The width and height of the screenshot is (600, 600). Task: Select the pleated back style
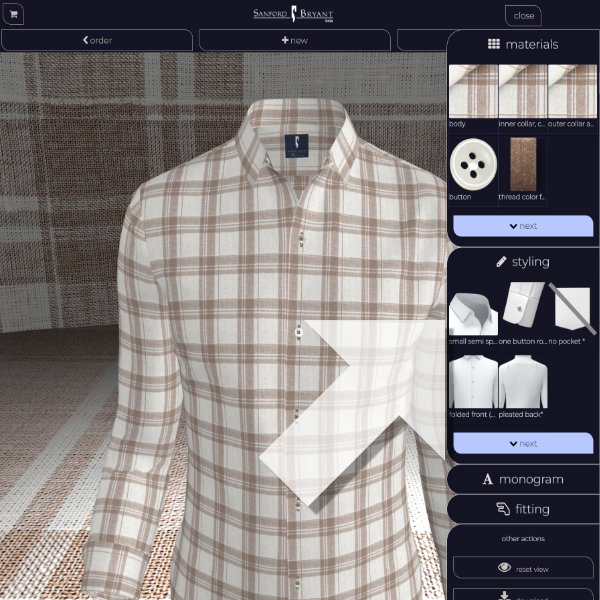click(522, 382)
